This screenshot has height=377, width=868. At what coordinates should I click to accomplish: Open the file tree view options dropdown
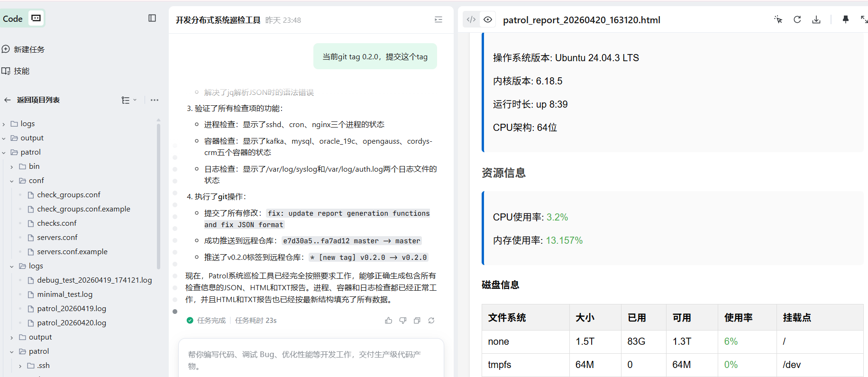129,100
